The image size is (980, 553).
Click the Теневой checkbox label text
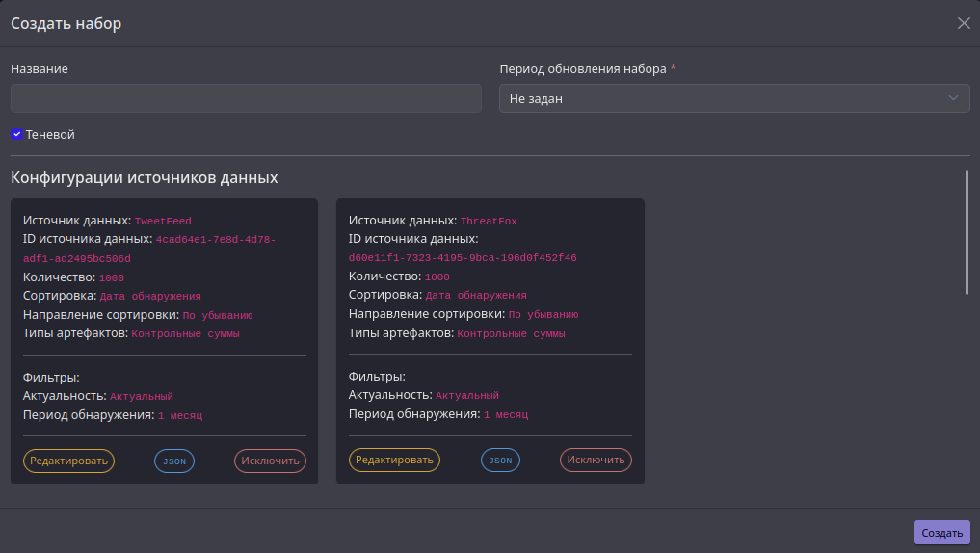[50, 135]
